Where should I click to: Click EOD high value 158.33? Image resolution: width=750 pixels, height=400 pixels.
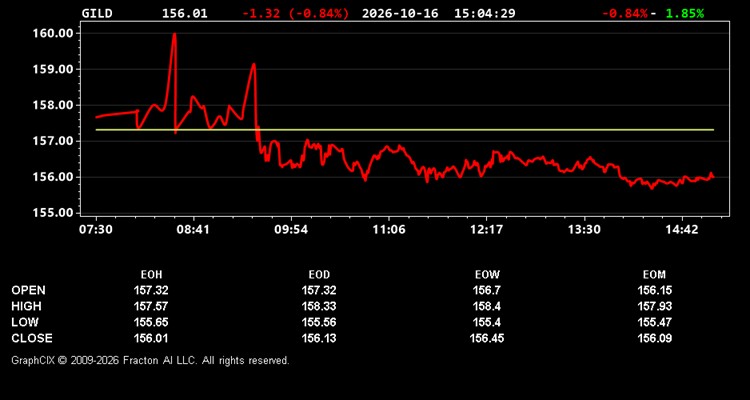[319, 306]
